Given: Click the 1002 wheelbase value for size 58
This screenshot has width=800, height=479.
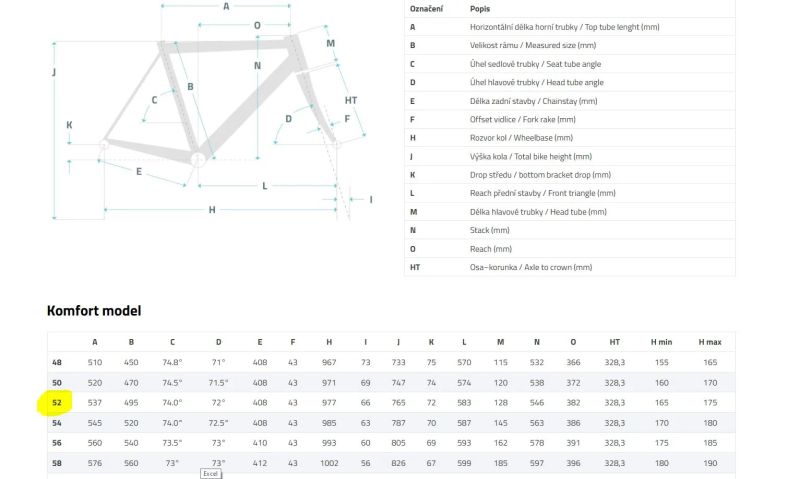Looking at the screenshot, I should (x=329, y=463).
